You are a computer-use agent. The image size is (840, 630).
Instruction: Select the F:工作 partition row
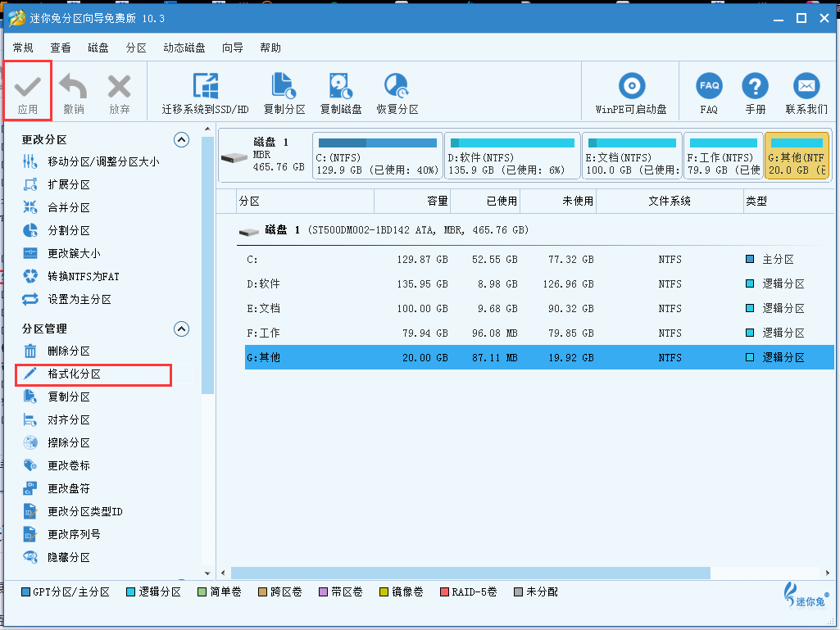pos(539,333)
